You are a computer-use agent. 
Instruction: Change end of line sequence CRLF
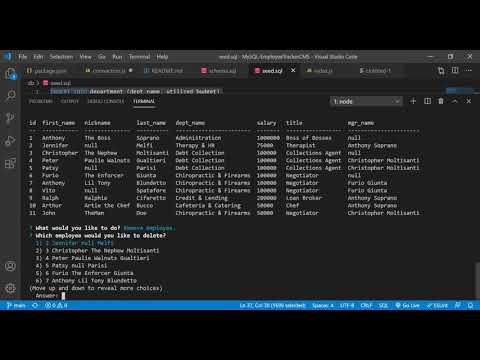pyautogui.click(x=366, y=305)
